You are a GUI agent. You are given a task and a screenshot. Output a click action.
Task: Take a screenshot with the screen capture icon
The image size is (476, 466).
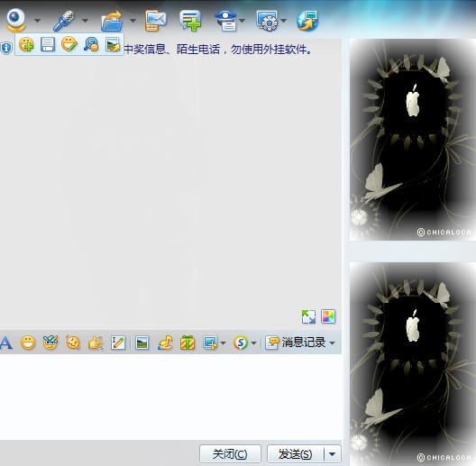point(210,343)
